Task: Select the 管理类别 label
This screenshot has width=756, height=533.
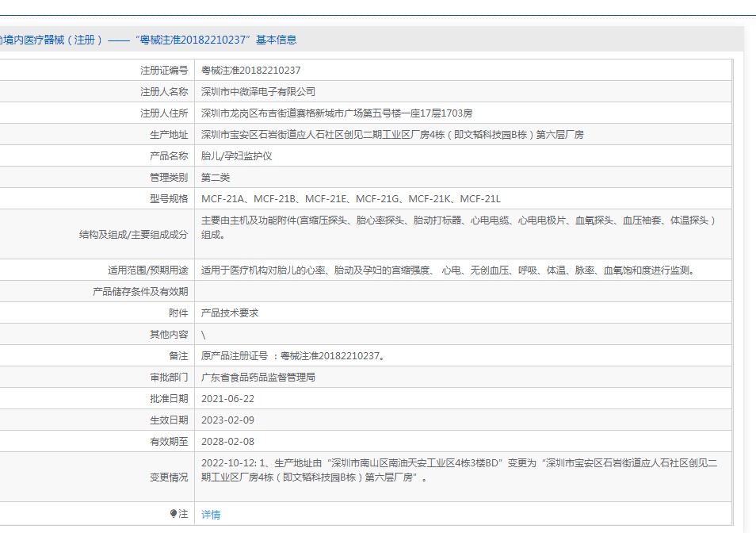Action: pyautogui.click(x=169, y=178)
